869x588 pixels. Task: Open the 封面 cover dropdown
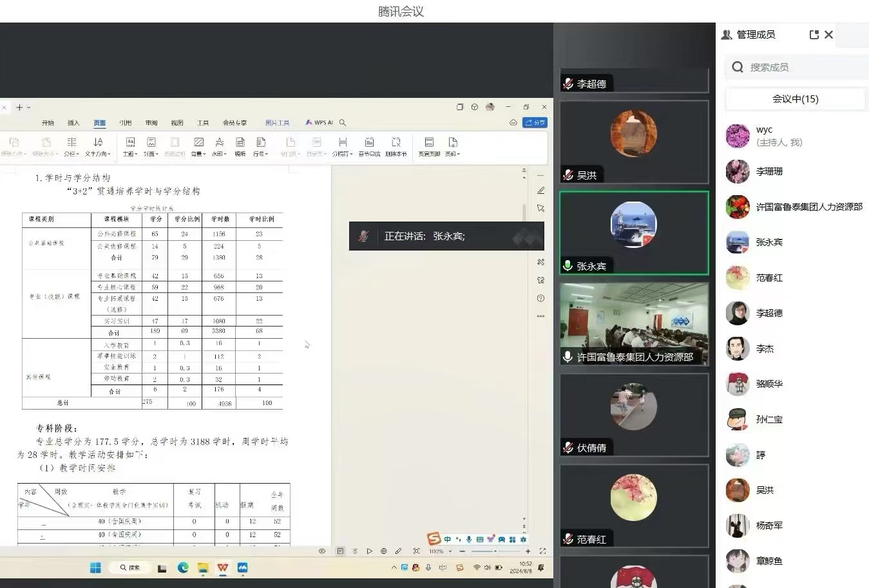point(151,146)
